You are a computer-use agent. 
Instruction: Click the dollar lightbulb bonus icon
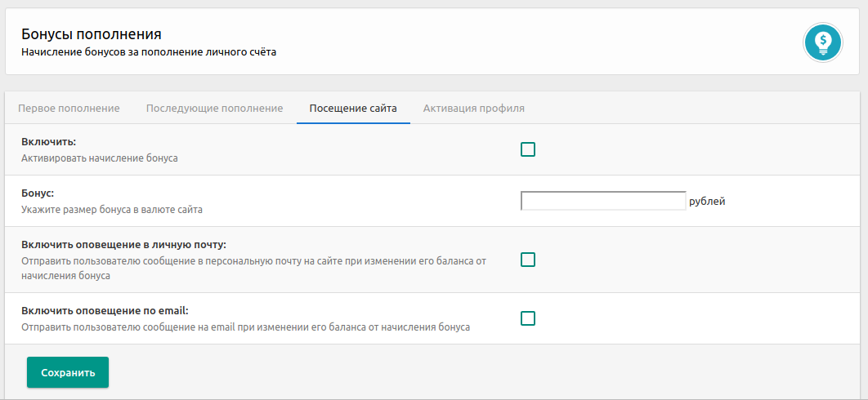(823, 42)
